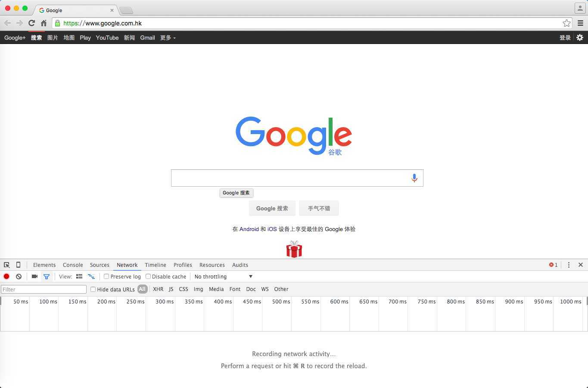Open YouTube in the top bar
Screen dimensions: 588x388
(x=107, y=38)
